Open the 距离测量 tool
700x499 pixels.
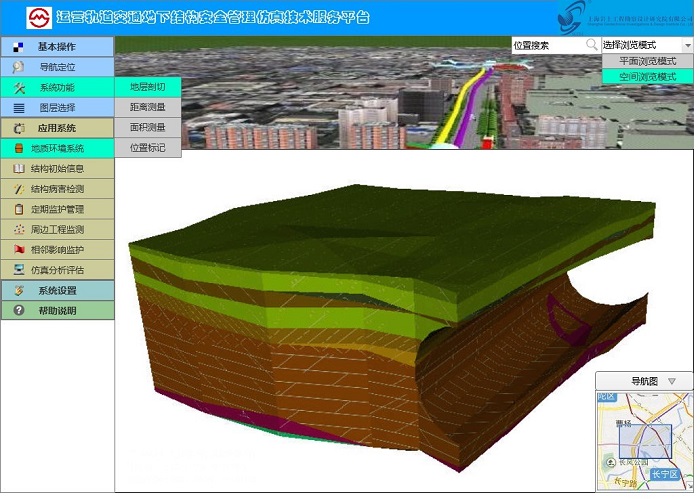tap(148, 107)
